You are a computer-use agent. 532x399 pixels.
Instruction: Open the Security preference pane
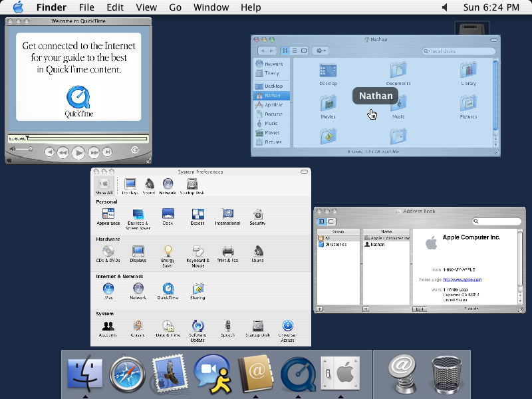(258, 215)
